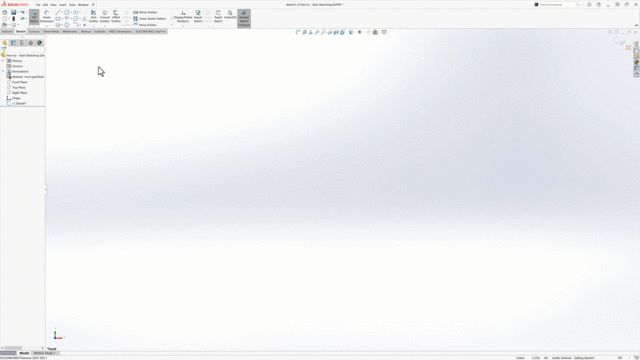Click the filter funnel icon in feature tree

point(4,49)
